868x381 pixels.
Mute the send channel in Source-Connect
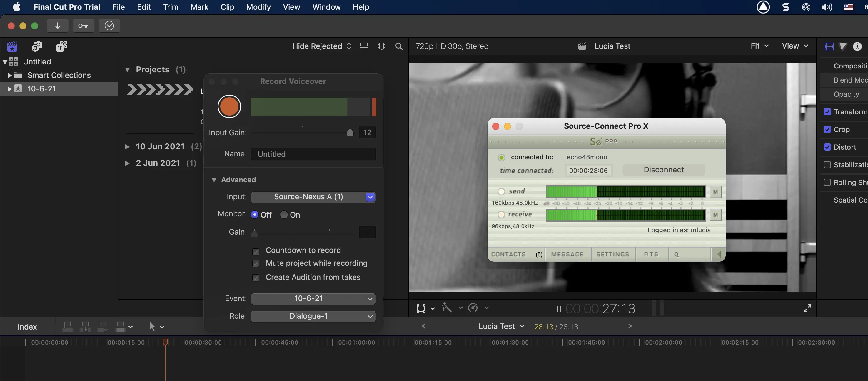coord(715,192)
